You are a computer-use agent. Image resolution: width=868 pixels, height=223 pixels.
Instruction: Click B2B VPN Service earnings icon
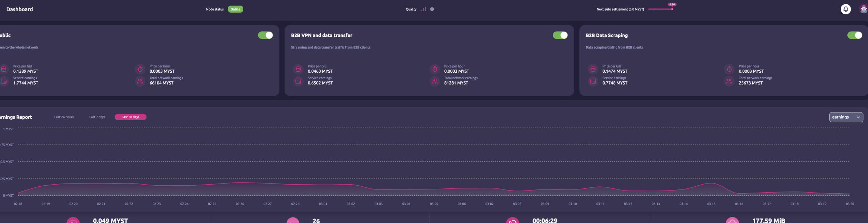tap(298, 81)
